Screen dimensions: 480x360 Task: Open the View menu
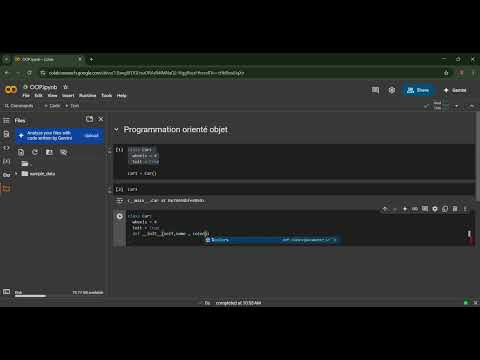point(52,96)
